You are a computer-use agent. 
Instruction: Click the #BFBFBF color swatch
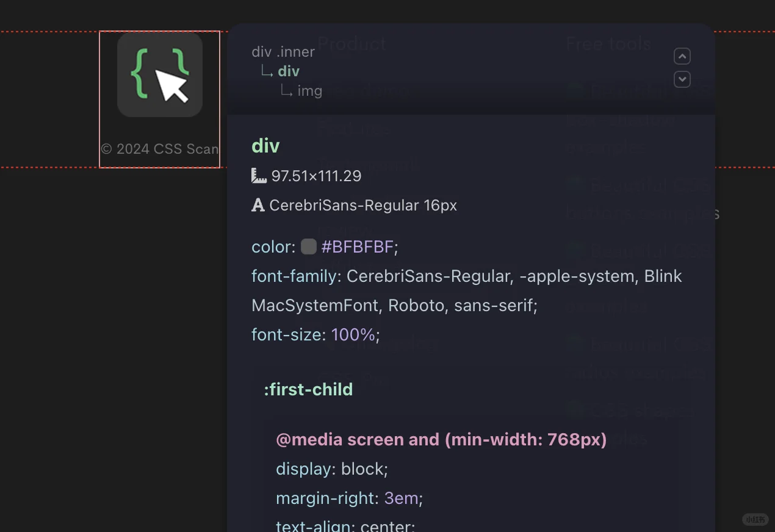(309, 246)
